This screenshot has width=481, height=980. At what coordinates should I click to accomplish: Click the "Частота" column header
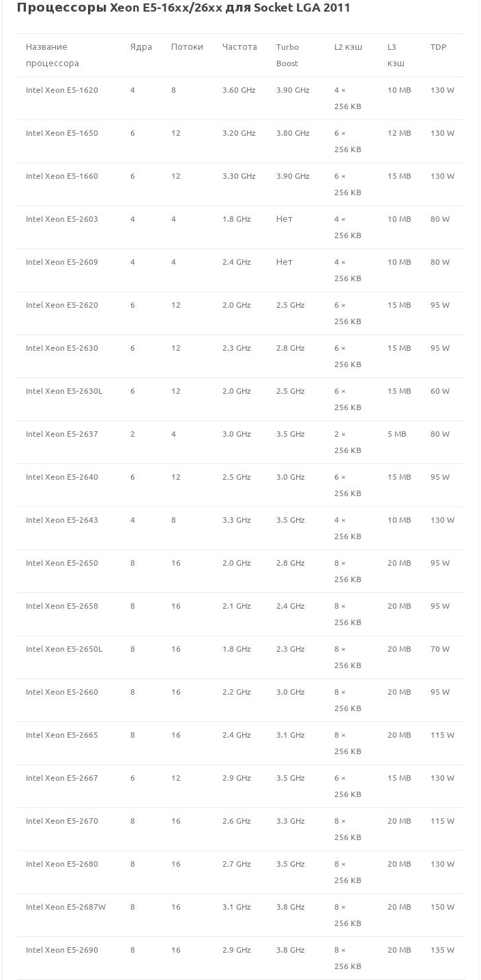(x=239, y=47)
